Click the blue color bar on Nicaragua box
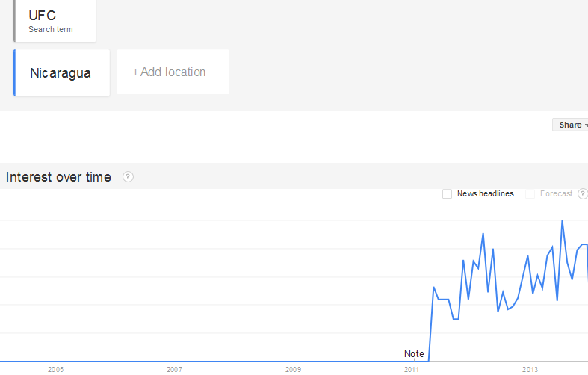The height and width of the screenshot is (375, 588). [14, 72]
